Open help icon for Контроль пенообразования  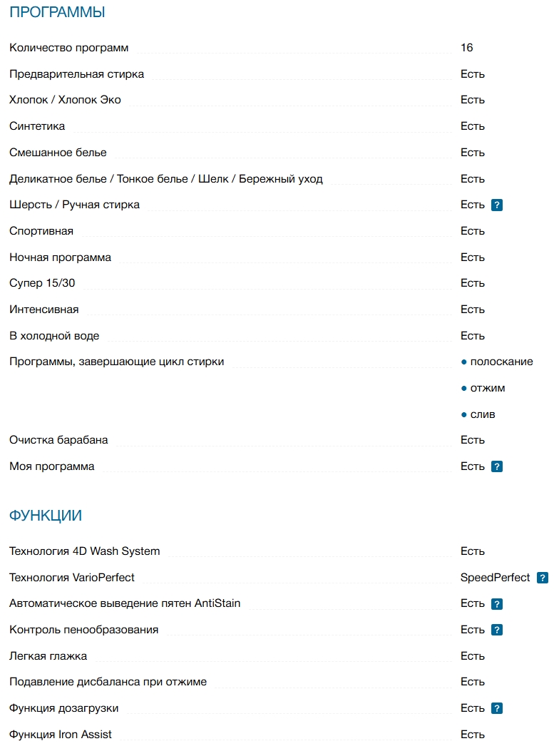pyautogui.click(x=498, y=630)
